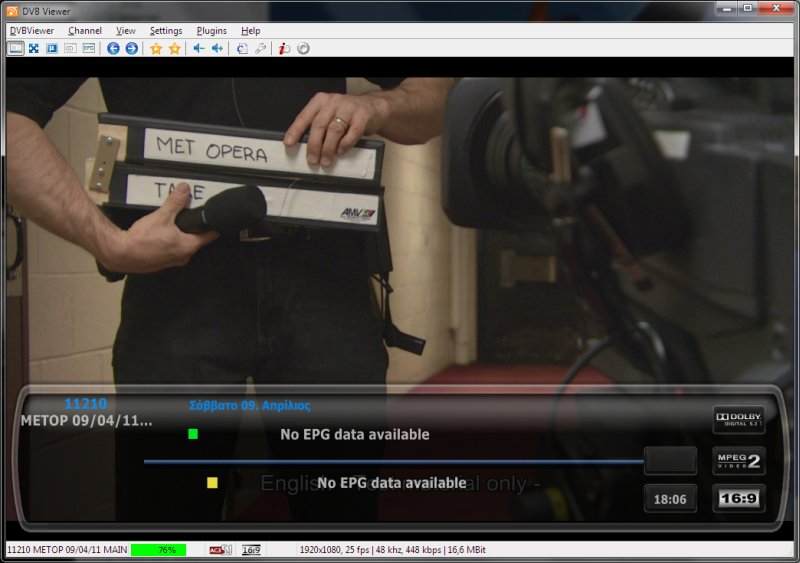Click the Dolby Digital 5.1 OSD badge
The height and width of the screenshot is (563, 800).
click(738, 419)
